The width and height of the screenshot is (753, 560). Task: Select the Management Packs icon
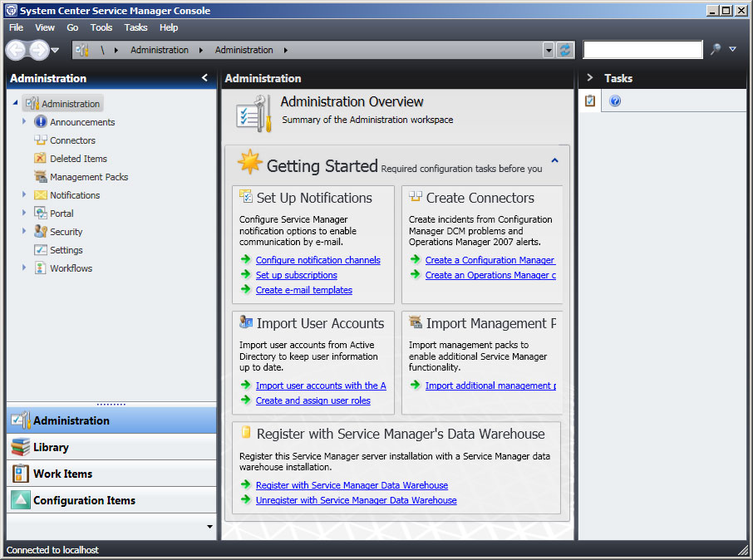coord(41,176)
